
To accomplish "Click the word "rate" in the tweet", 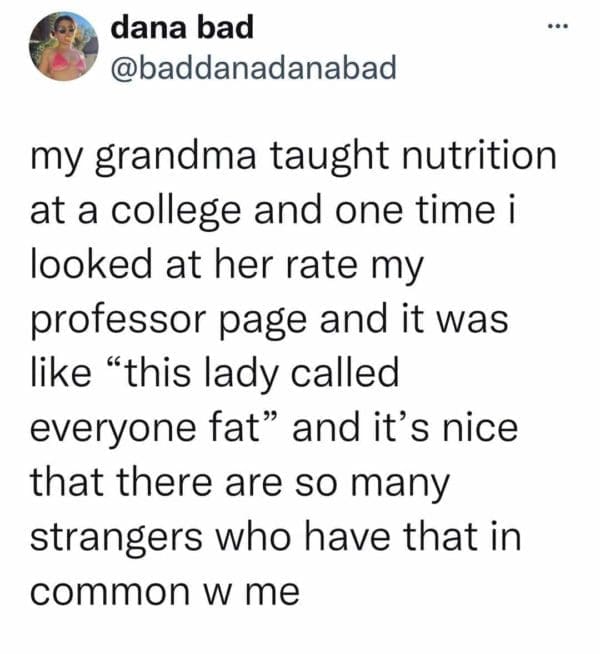I will click(x=320, y=267).
